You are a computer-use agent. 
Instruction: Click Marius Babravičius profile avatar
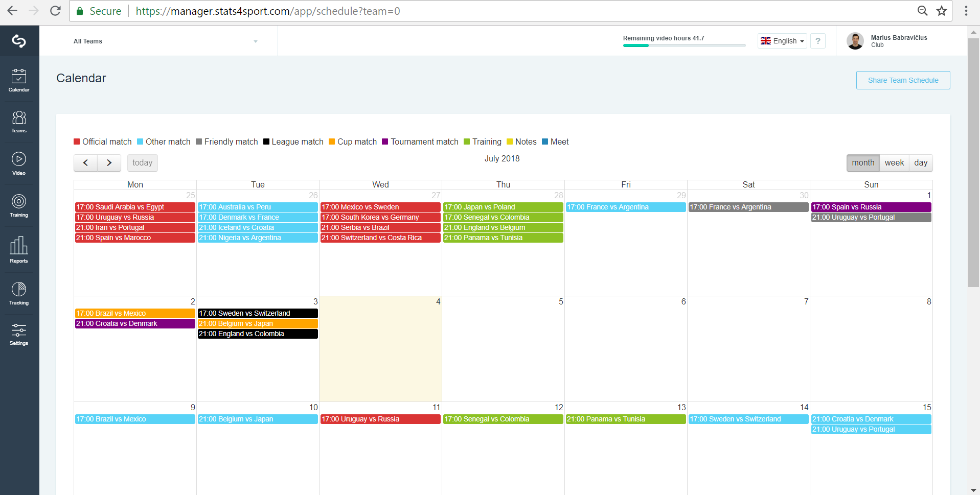click(x=855, y=41)
